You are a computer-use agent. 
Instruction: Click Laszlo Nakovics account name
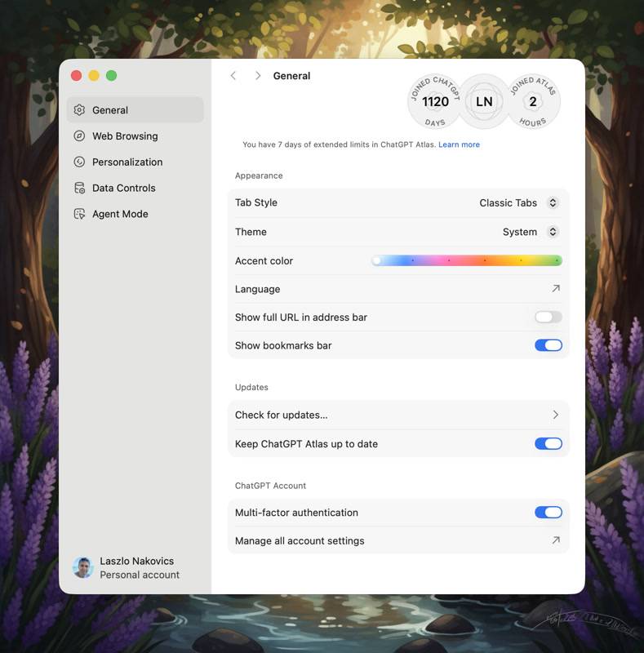coord(136,561)
